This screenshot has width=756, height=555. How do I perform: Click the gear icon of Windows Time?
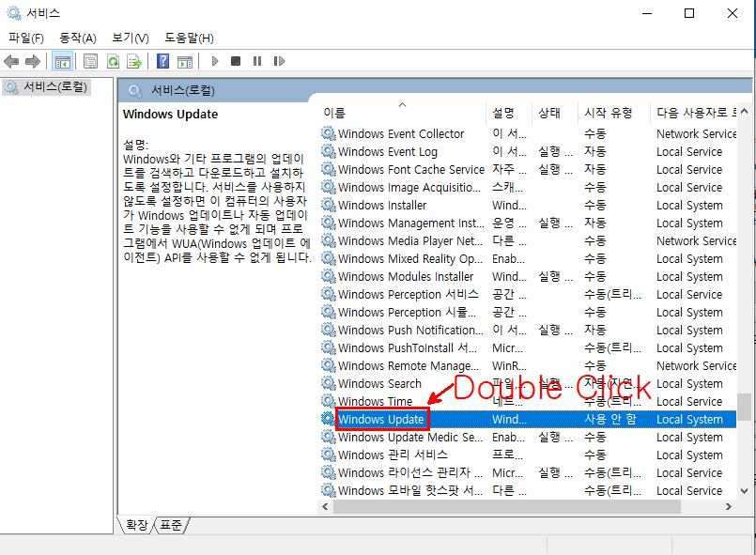click(329, 401)
